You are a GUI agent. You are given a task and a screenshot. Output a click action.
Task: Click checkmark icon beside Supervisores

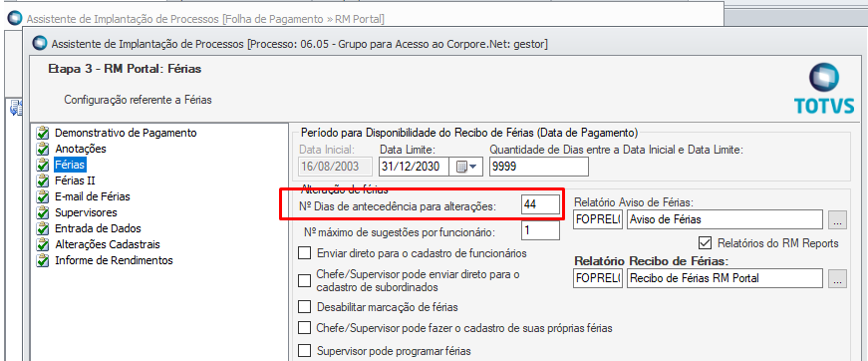(x=42, y=213)
